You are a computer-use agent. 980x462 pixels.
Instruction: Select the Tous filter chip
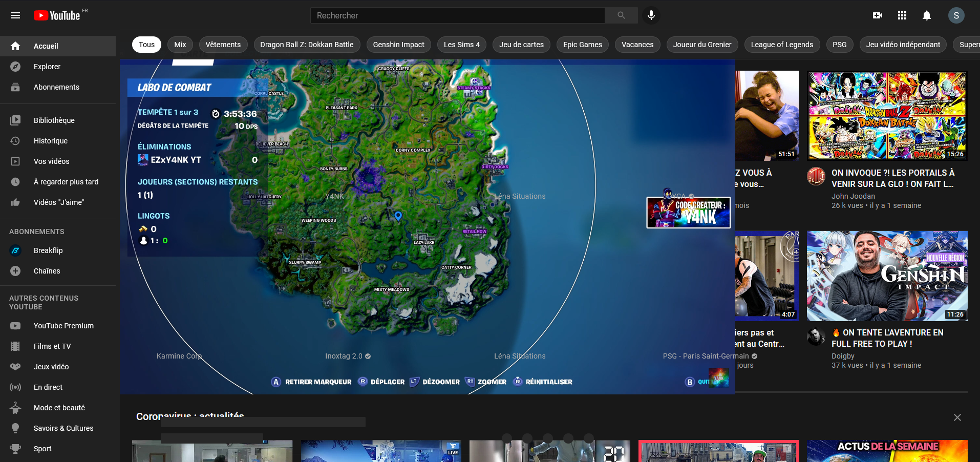point(146,45)
